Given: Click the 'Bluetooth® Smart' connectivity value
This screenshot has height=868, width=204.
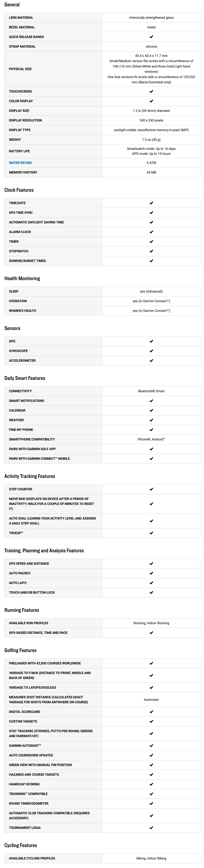Looking at the screenshot, I should [x=151, y=391].
